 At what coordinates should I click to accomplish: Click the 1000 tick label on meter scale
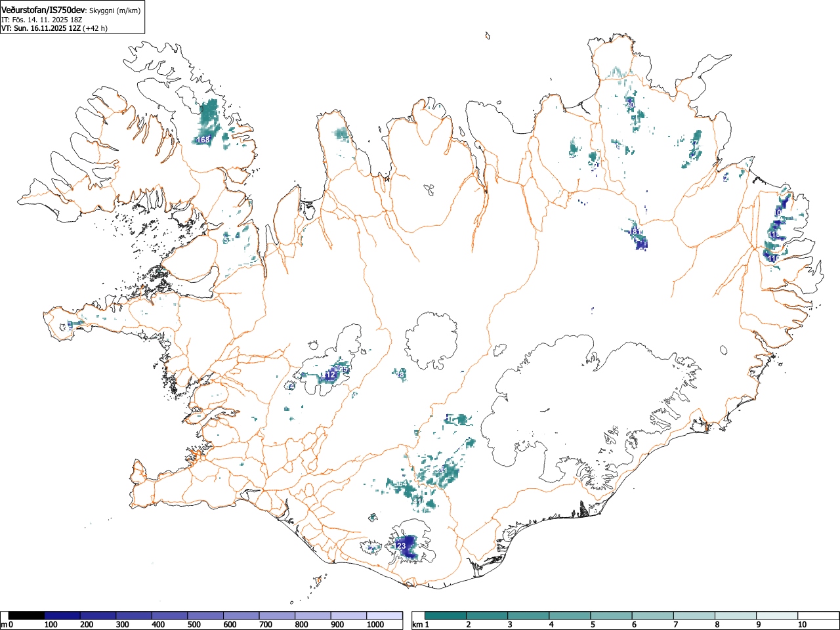pyautogui.click(x=375, y=625)
